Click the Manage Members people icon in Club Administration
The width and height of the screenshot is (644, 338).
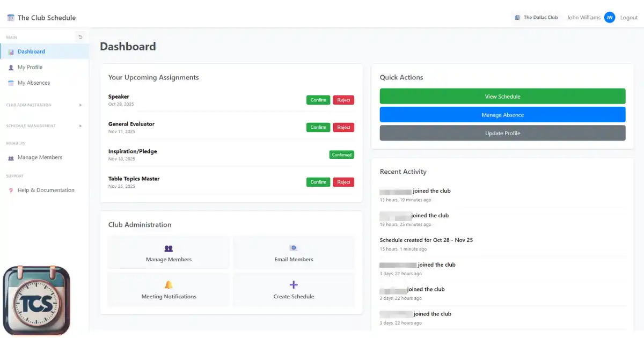[169, 248]
